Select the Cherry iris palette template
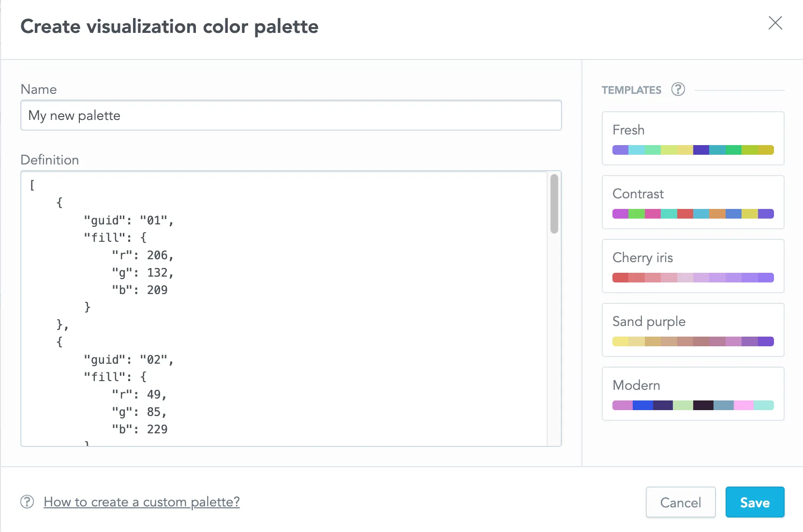803x532 pixels. 693,266
